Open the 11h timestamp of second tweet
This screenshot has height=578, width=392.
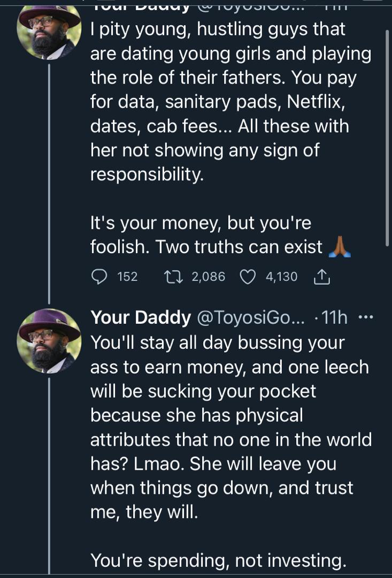click(335, 318)
